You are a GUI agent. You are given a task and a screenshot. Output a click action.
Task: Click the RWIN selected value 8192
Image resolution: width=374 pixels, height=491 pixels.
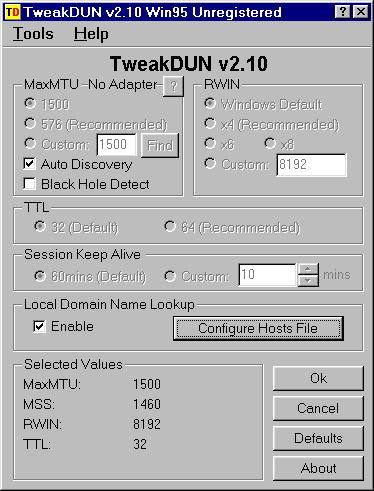(147, 424)
